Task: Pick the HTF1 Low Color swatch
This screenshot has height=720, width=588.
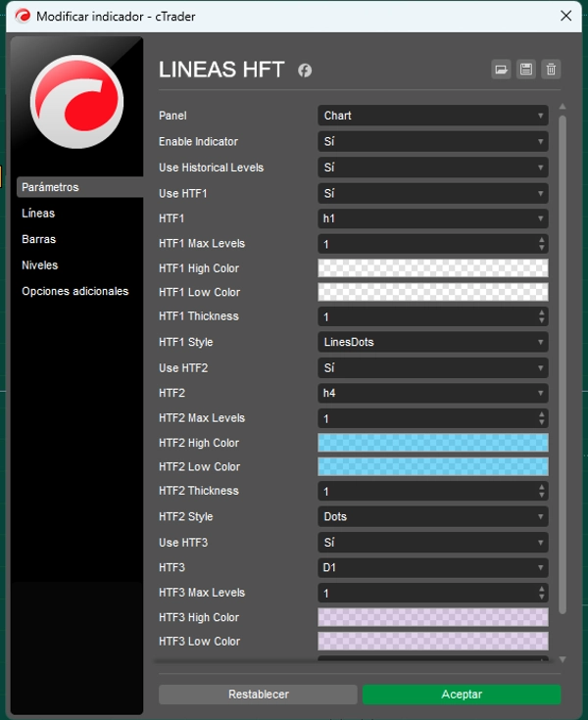Action: click(x=433, y=292)
